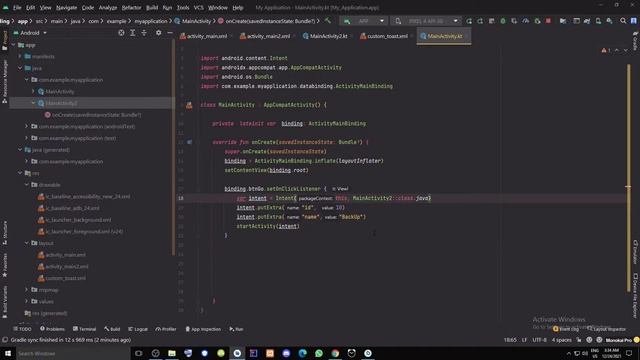Open the Terminal tool window
The image size is (640, 360).
[84, 329]
